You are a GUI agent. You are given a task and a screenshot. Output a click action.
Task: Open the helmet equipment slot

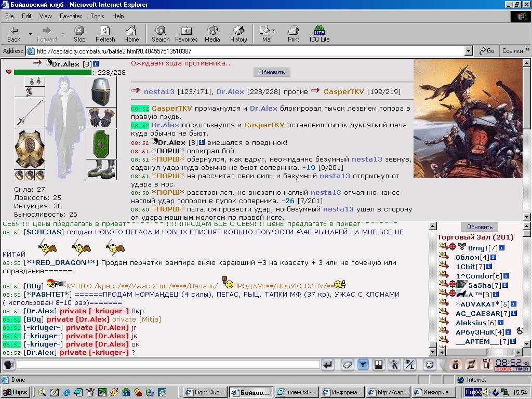[101, 91]
